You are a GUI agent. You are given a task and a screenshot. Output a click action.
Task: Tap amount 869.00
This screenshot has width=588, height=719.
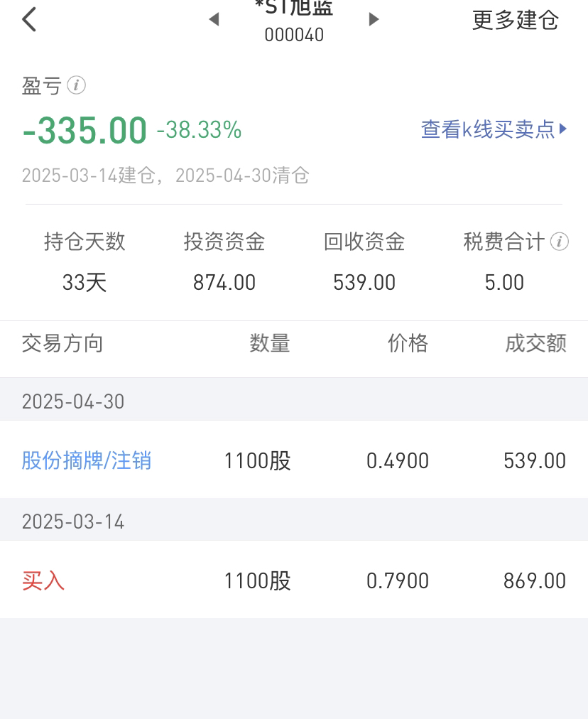pyautogui.click(x=535, y=581)
